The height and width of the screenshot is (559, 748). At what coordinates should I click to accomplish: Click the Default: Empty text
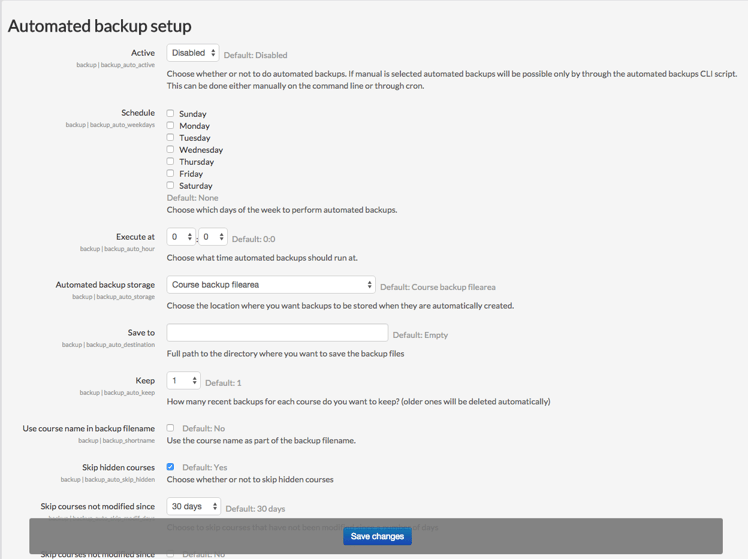(420, 335)
